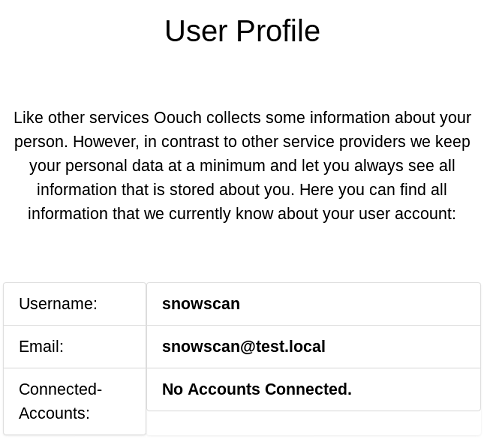Click the line 'your personal data at a minimum'
This screenshot has height=442, width=487.
[x=242, y=166]
